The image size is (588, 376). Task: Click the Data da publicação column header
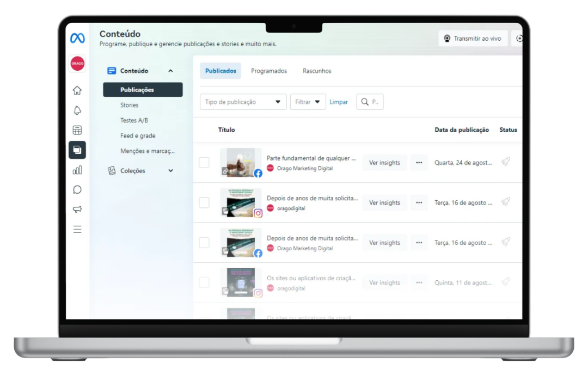pos(462,130)
